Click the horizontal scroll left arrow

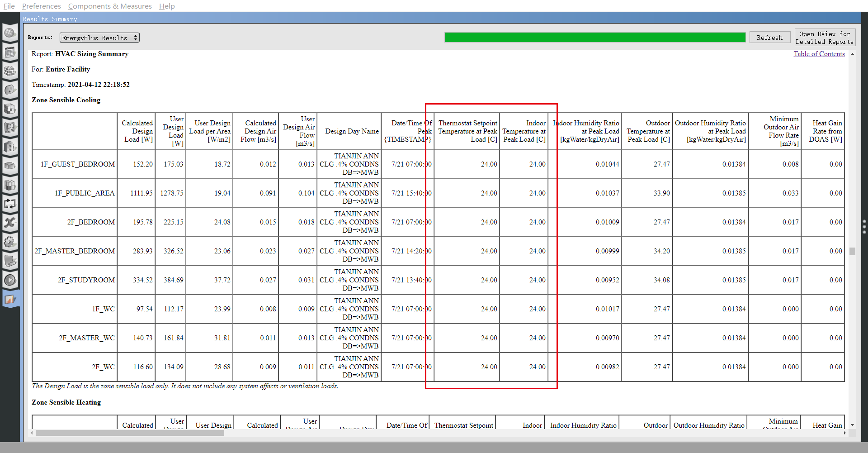pos(32,433)
